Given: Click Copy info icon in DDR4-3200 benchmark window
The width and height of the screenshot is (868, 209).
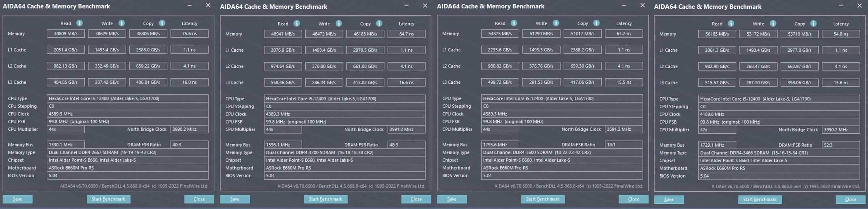Looking at the screenshot, I should pyautogui.click(x=379, y=24).
